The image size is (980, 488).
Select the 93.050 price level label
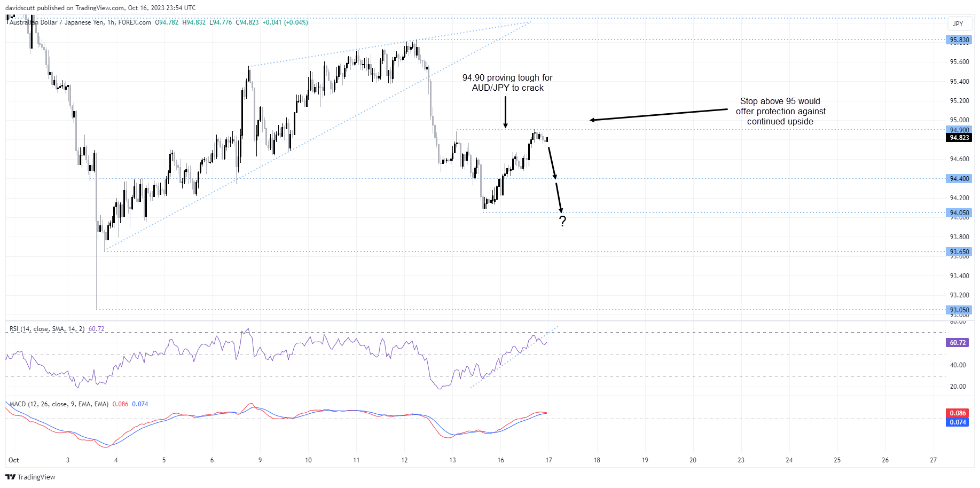pyautogui.click(x=959, y=310)
